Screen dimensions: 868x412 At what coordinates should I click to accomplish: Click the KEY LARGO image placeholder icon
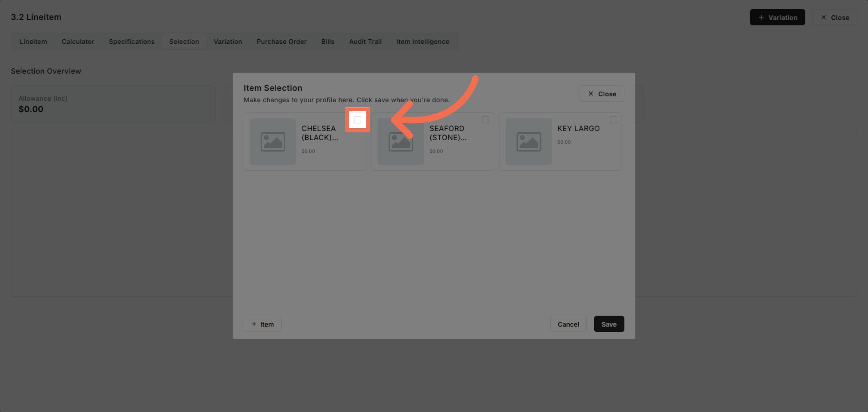(529, 141)
